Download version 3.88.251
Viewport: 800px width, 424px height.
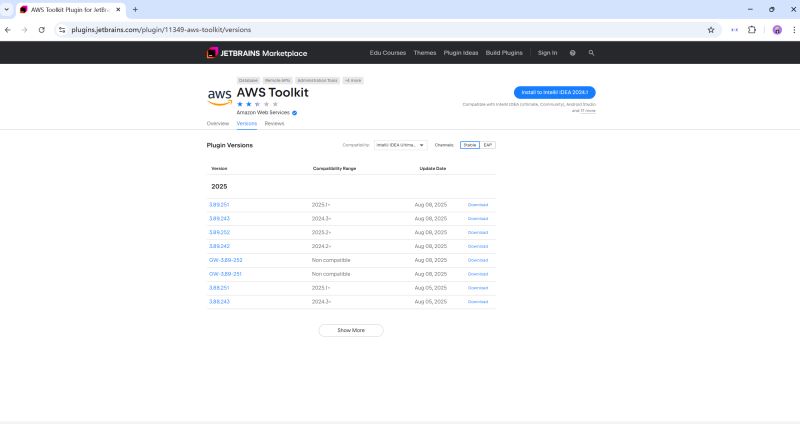[478, 288]
